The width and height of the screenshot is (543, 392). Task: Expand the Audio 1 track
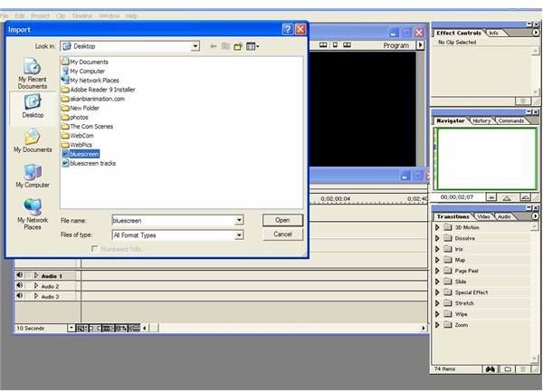click(x=36, y=275)
